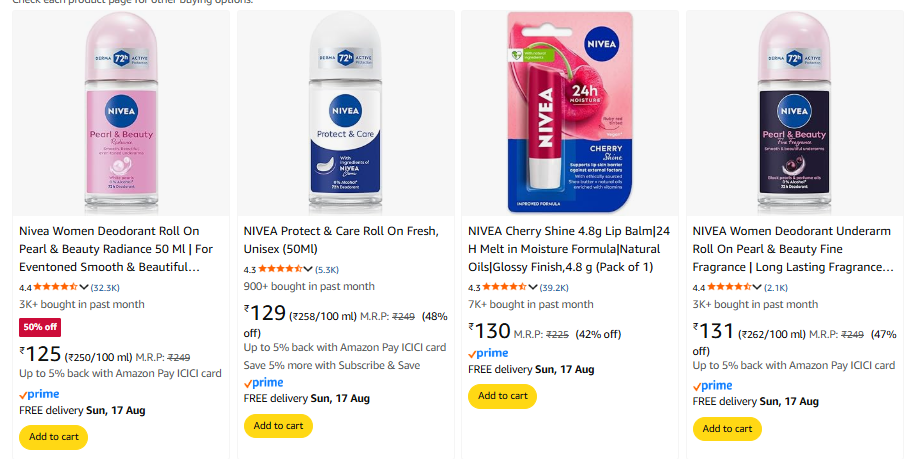Add NIVEA Cherry Shine lip balm to cart
The image size is (909, 459).
502,396
